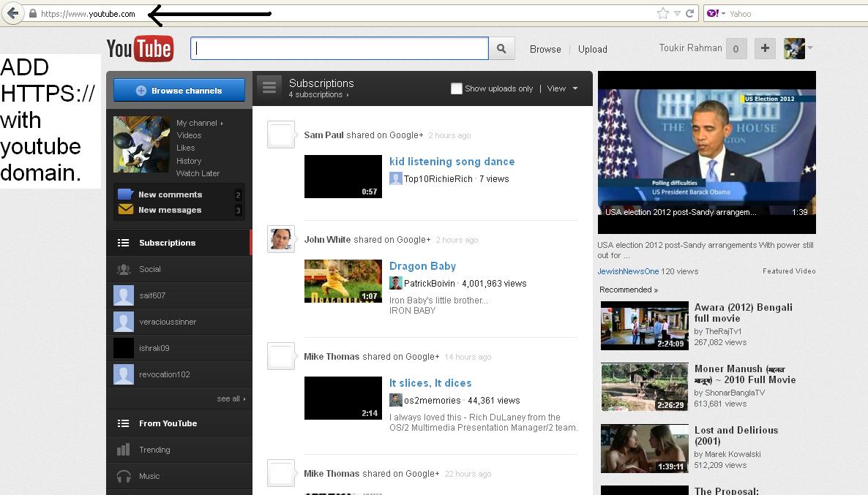Open the saif607 channel subscription
Screen dimensions: 868x495
179,295
